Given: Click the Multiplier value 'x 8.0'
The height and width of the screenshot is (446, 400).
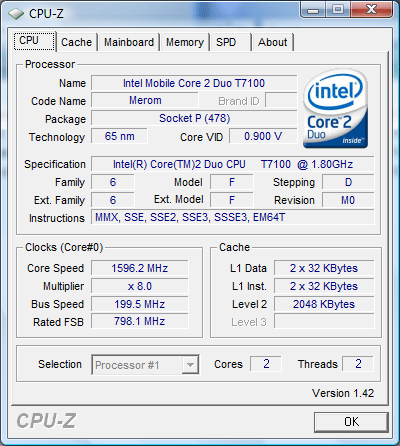Looking at the screenshot, I should [140, 286].
